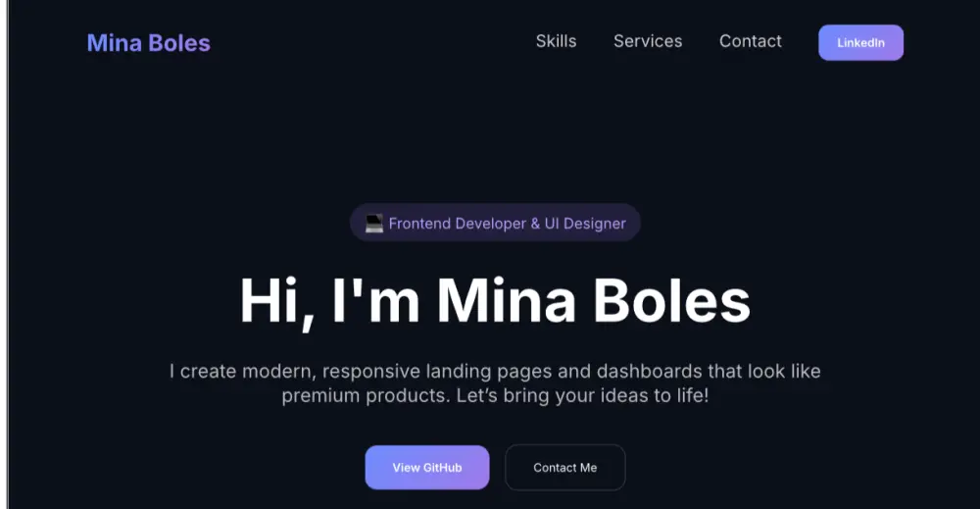Go to the Services section
This screenshot has width=980, height=509.
click(648, 41)
